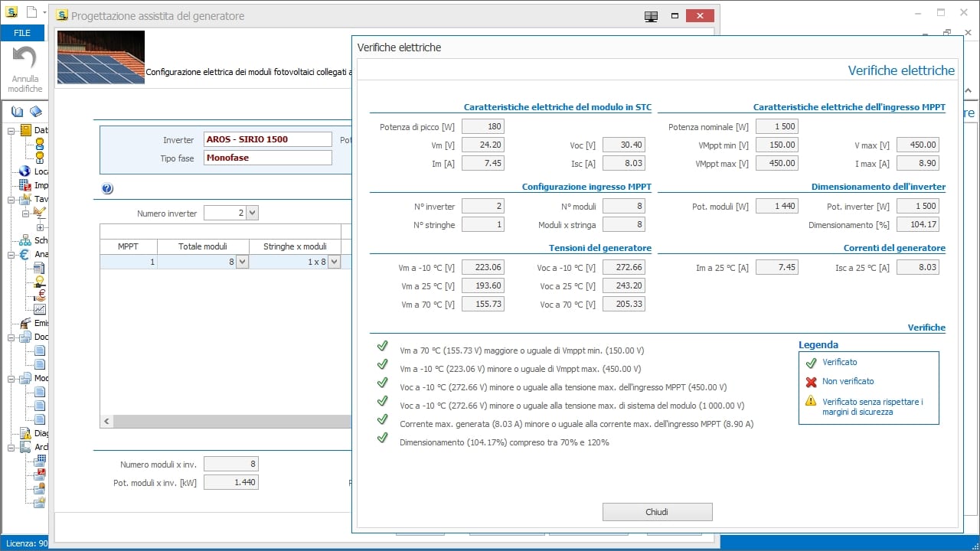Select the padlock archive item icon
Image resolution: width=980 pixels, height=551 pixels.
pos(40,488)
